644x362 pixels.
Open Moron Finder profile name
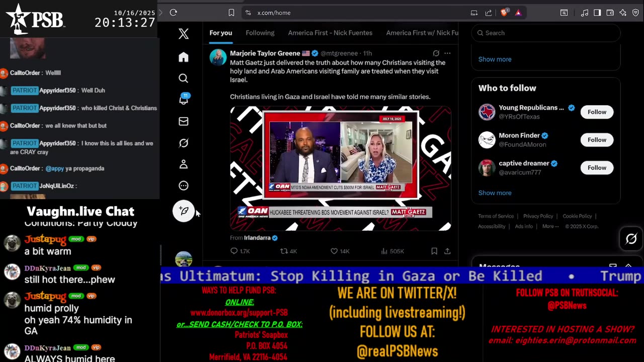519,135
